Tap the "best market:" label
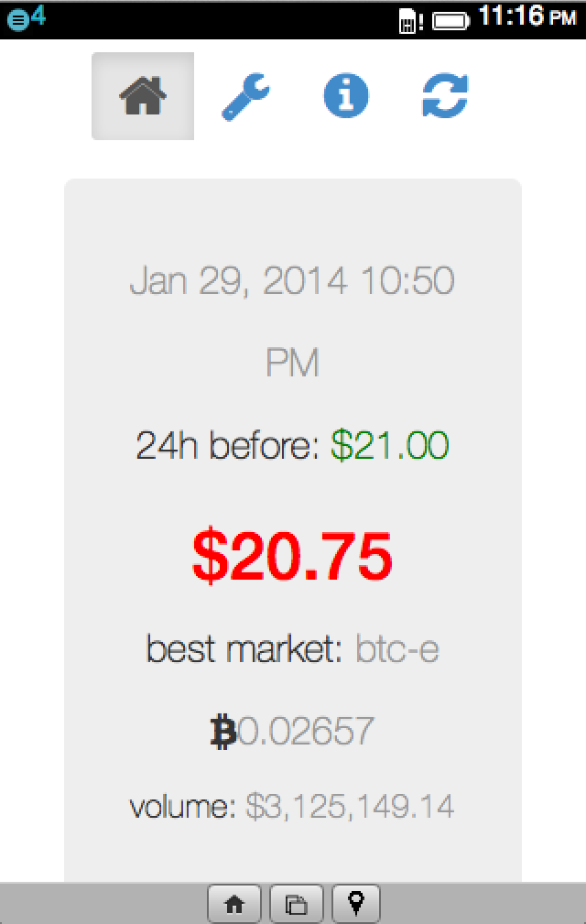This screenshot has height=924, width=586. click(244, 649)
